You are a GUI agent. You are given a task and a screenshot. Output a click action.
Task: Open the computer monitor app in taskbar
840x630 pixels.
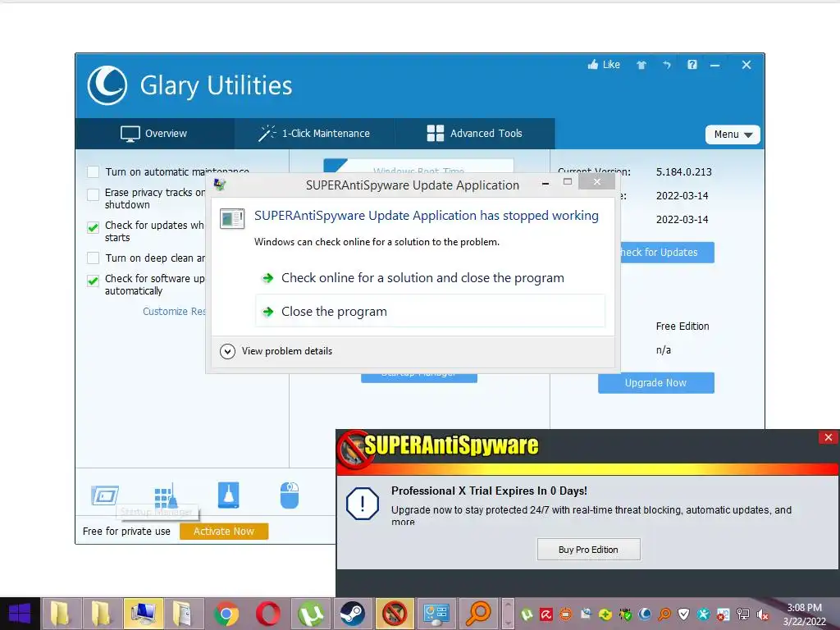143,614
